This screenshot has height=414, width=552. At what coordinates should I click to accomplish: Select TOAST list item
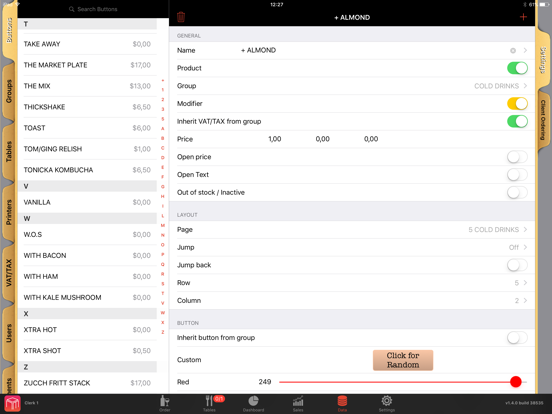coord(87,128)
